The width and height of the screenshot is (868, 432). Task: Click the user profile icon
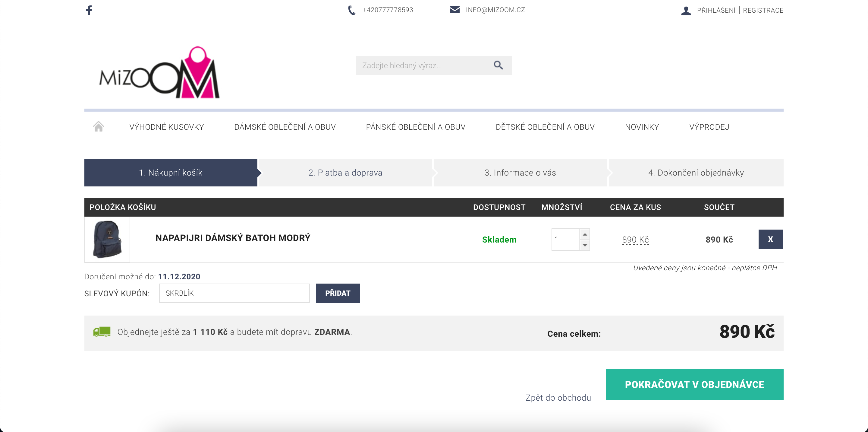pos(686,11)
